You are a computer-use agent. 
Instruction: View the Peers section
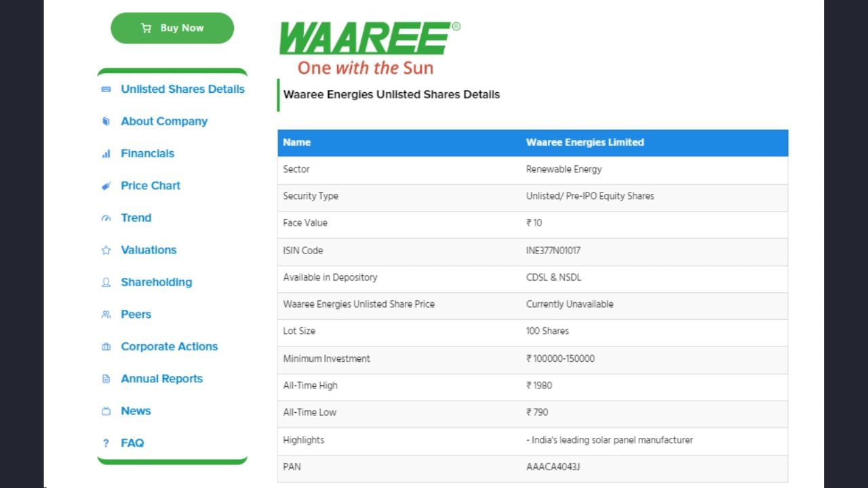click(136, 314)
